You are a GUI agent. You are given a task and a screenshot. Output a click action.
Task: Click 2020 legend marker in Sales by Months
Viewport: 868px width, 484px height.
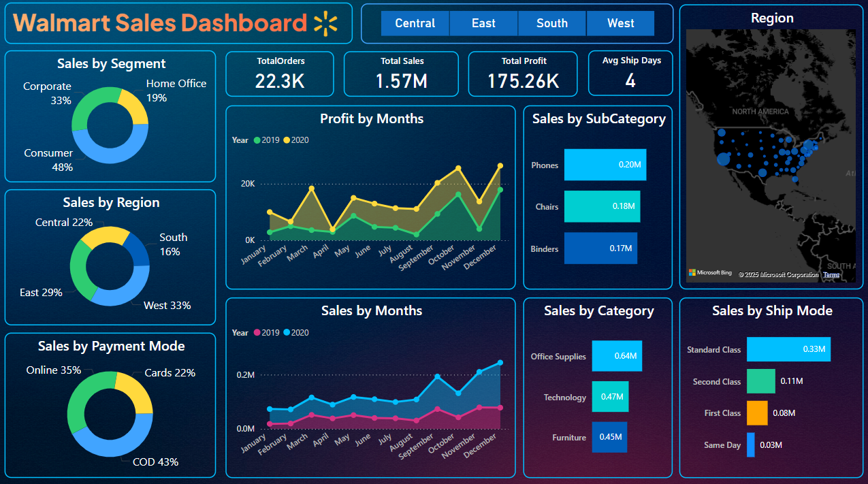click(x=287, y=333)
